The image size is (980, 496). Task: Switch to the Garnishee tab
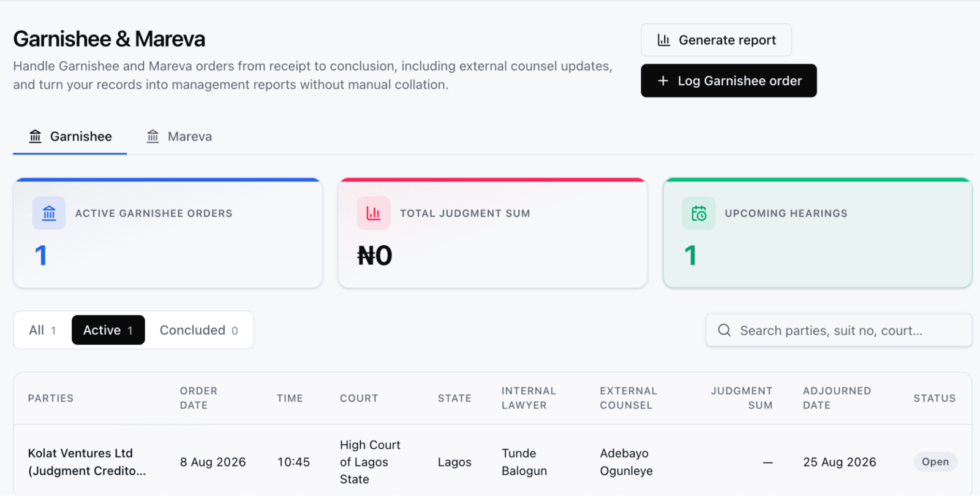(70, 137)
